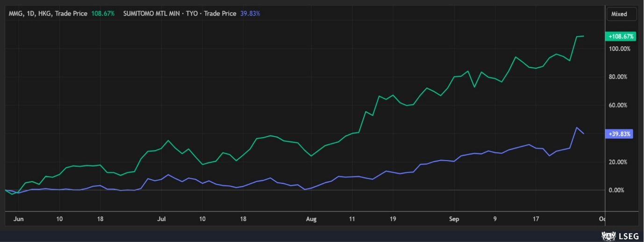Click the 17 date label on the time axis

pos(536,219)
